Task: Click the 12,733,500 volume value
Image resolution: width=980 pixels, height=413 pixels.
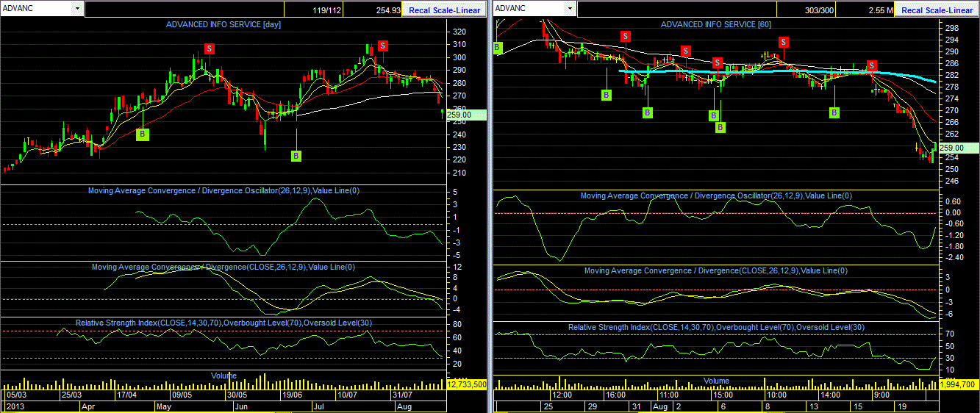Action: (467, 384)
